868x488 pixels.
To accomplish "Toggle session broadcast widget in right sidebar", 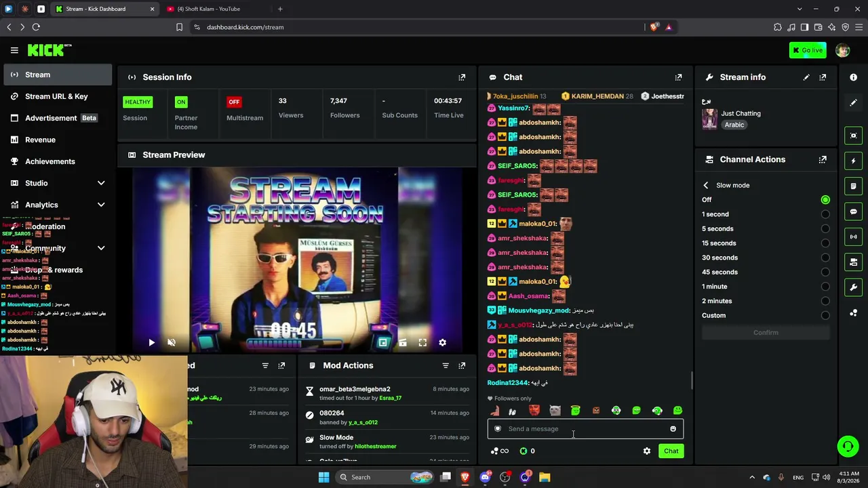I will [853, 237].
